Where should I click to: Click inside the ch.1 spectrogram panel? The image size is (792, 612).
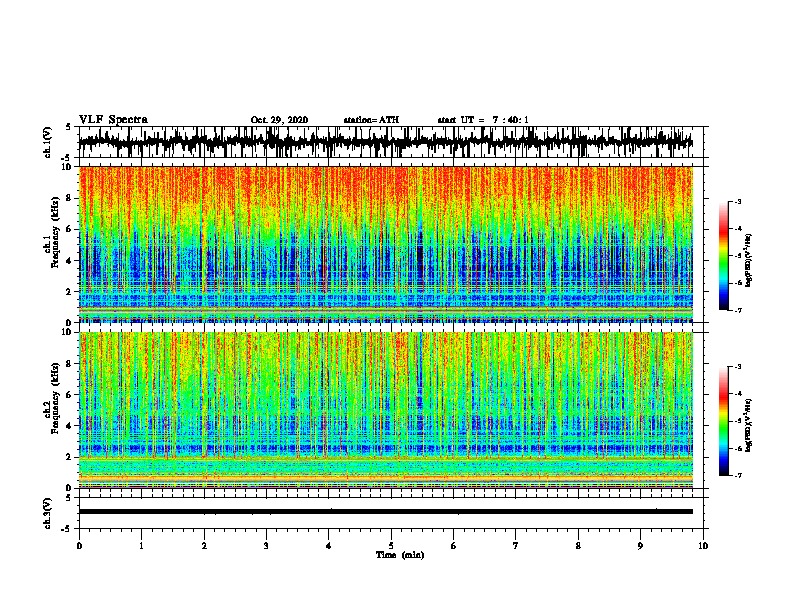point(385,244)
